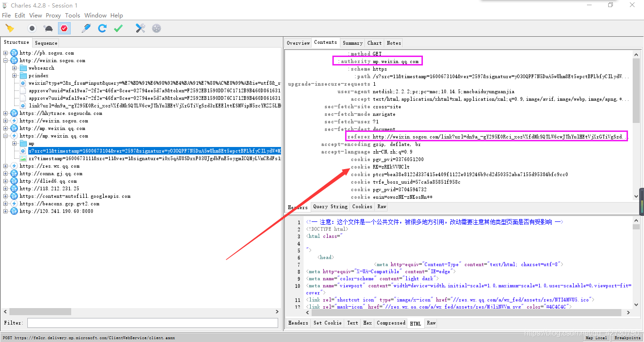Click the globe icon for https://hhytrace.sogoucdn.com
Screen dimensions: 644x342
tap(14, 113)
